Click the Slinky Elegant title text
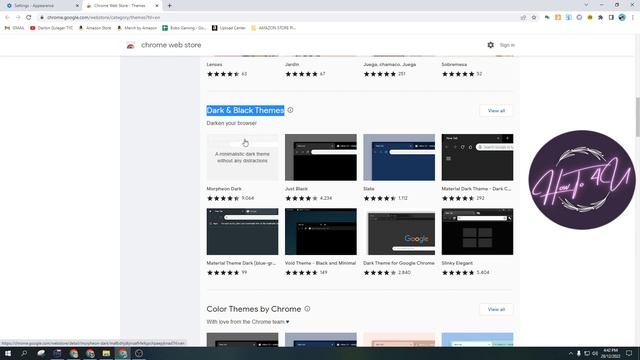 coord(457,263)
